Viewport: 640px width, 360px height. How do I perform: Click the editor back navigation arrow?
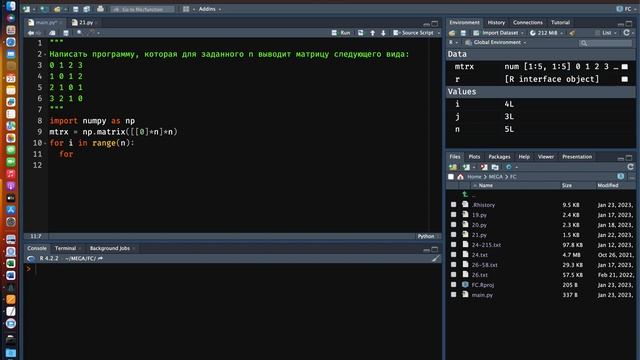tap(31, 33)
